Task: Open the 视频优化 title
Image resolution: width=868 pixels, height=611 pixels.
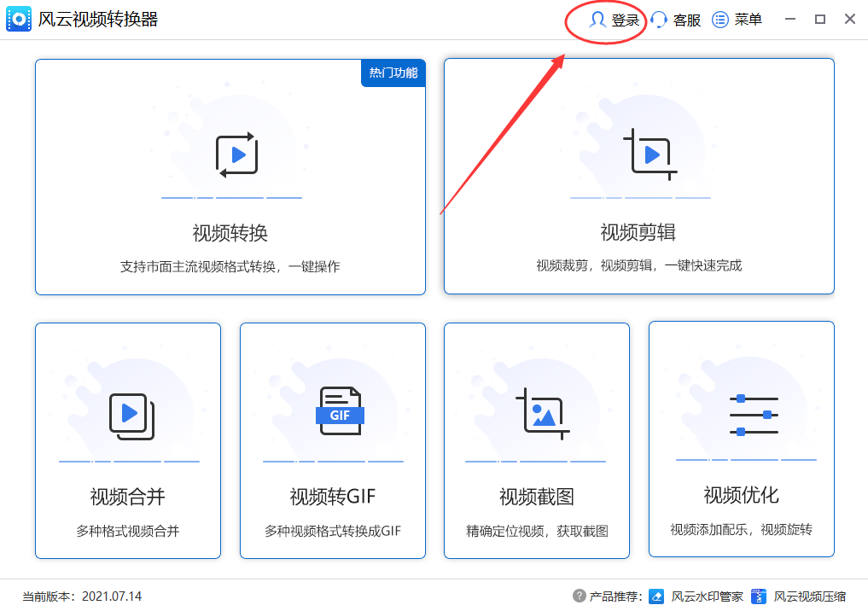Action: click(x=741, y=495)
